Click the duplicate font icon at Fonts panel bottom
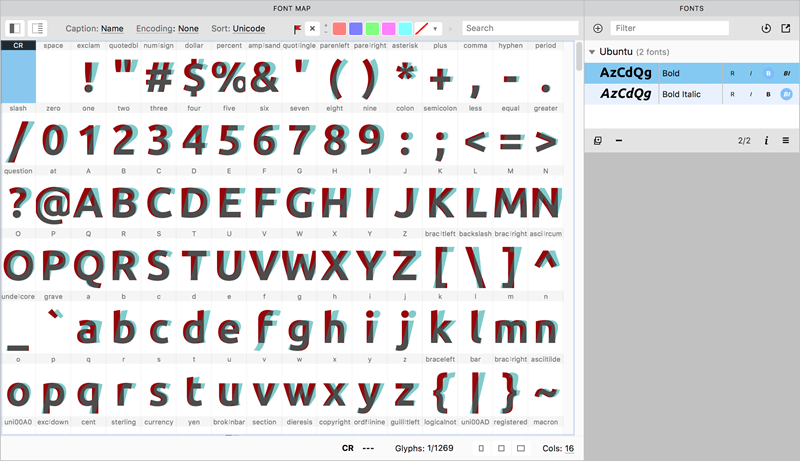Viewport: 800px width, 461px height. coord(598,140)
